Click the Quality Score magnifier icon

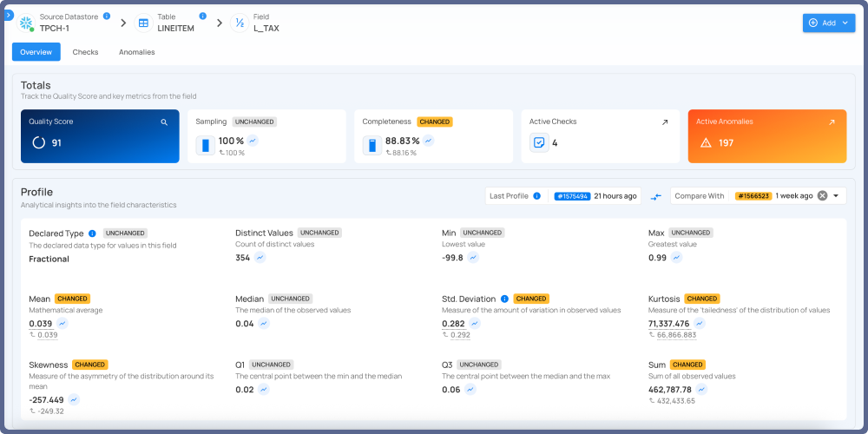[164, 122]
